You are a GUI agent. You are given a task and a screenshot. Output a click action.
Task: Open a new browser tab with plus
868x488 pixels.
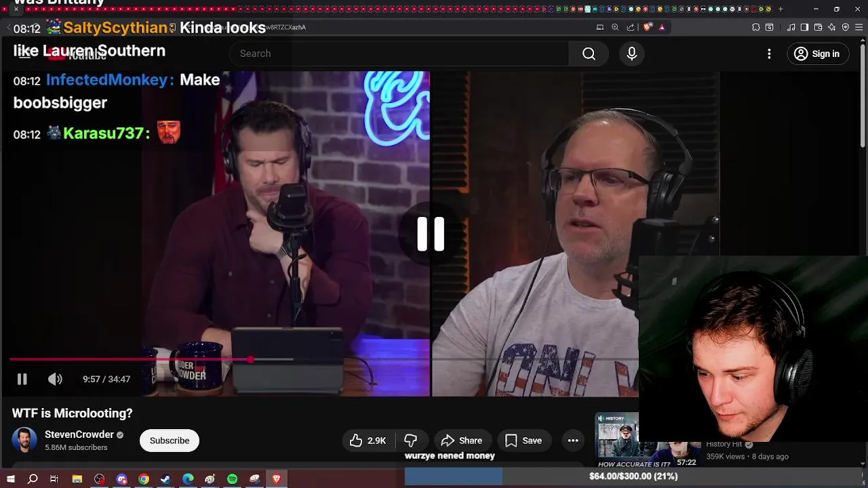tap(781, 9)
